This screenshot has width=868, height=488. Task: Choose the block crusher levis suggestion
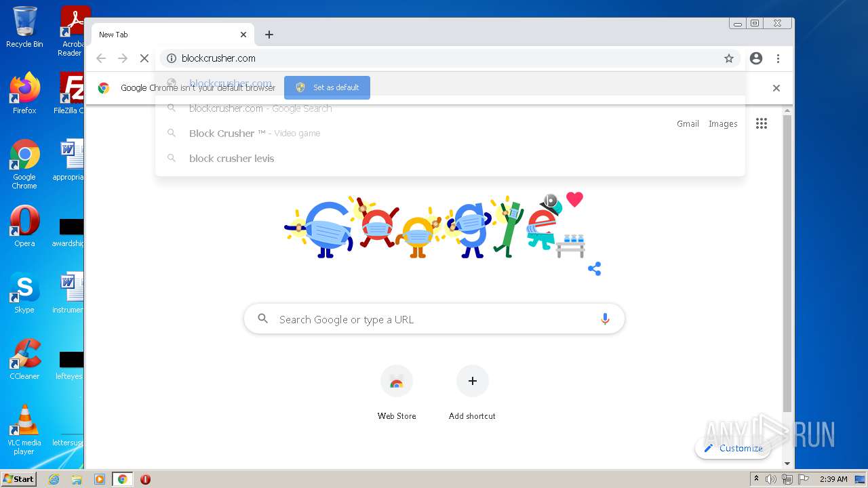[x=450, y=159]
